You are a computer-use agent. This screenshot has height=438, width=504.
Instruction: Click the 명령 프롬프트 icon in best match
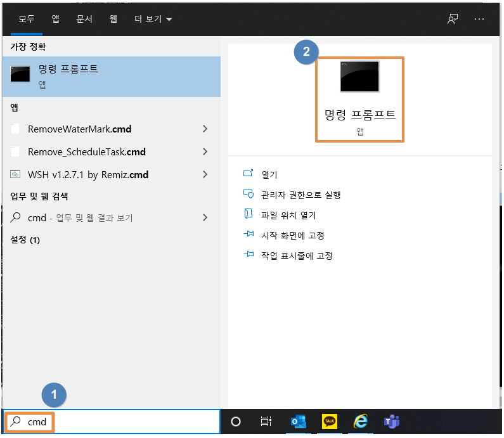(x=20, y=74)
